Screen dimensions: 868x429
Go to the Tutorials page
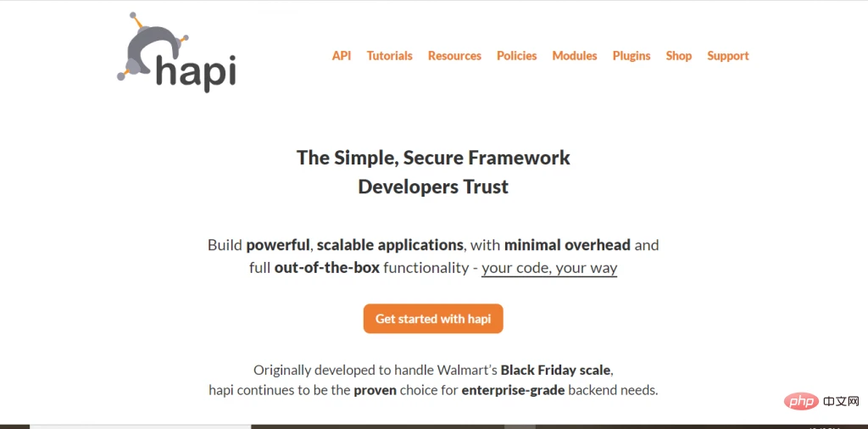(390, 56)
